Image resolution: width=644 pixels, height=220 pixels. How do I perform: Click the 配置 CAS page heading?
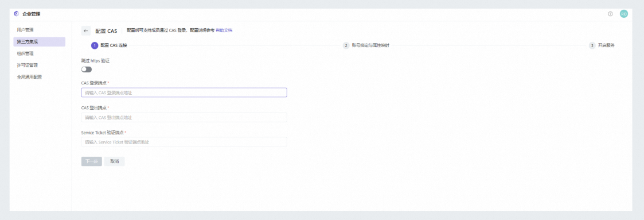coord(106,31)
